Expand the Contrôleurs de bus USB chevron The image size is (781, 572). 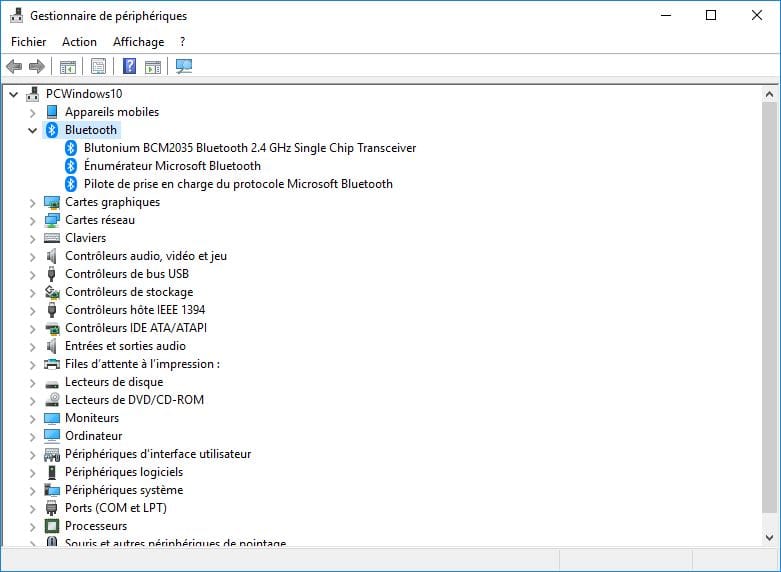[x=33, y=275]
